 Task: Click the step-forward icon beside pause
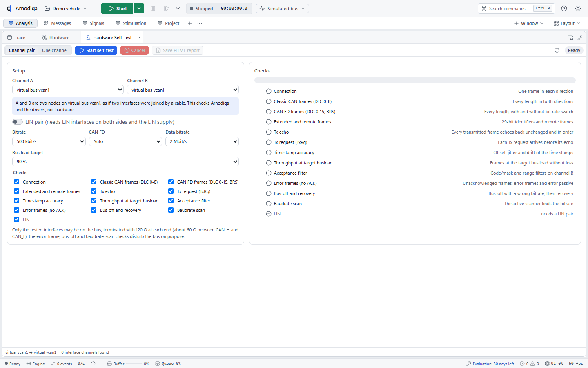167,8
